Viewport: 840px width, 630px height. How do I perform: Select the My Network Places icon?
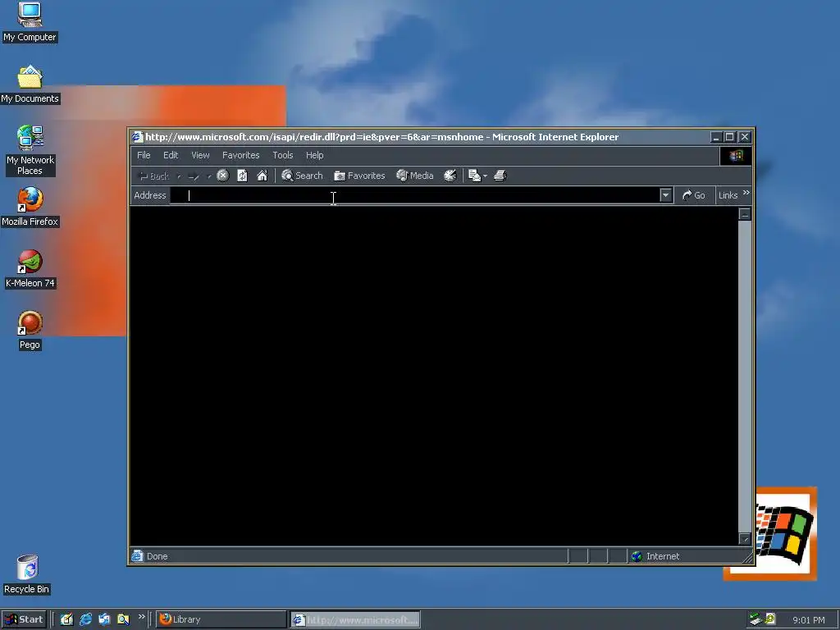pos(30,151)
